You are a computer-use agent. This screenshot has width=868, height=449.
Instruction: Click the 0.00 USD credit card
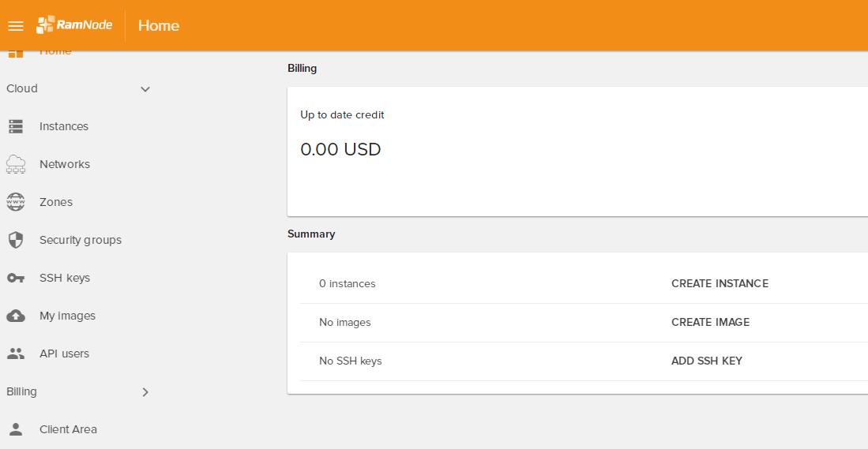[x=577, y=151]
